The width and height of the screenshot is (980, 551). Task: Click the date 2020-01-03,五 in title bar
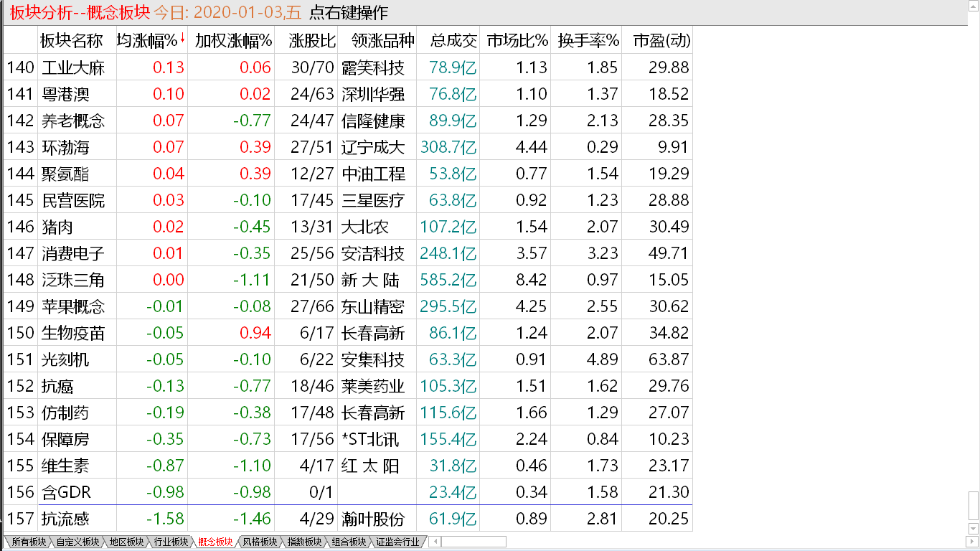249,13
